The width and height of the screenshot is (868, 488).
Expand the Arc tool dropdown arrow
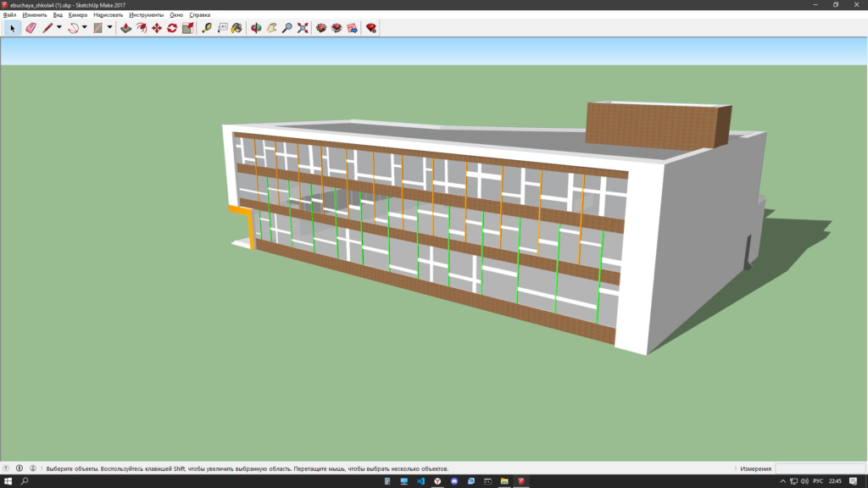pyautogui.click(x=84, y=28)
